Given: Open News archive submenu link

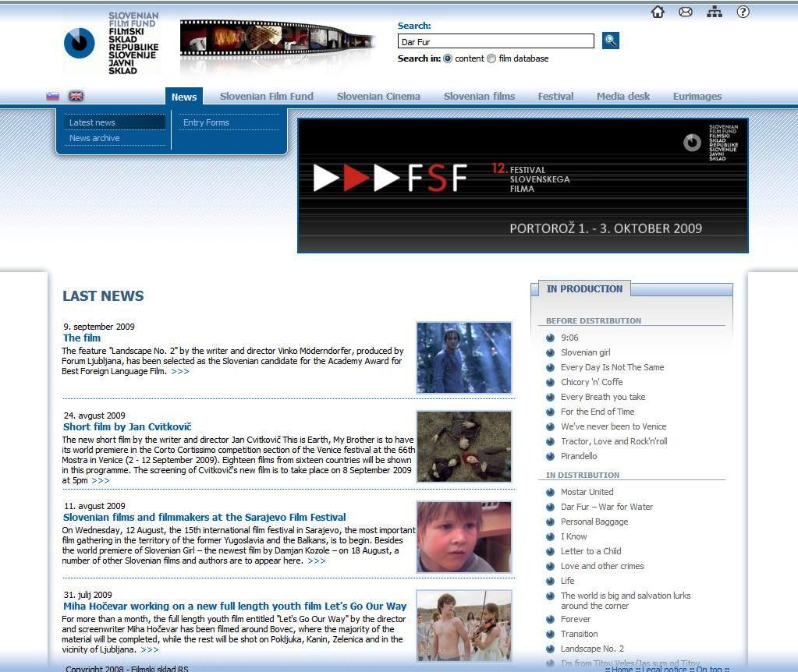Looking at the screenshot, I should (x=94, y=138).
